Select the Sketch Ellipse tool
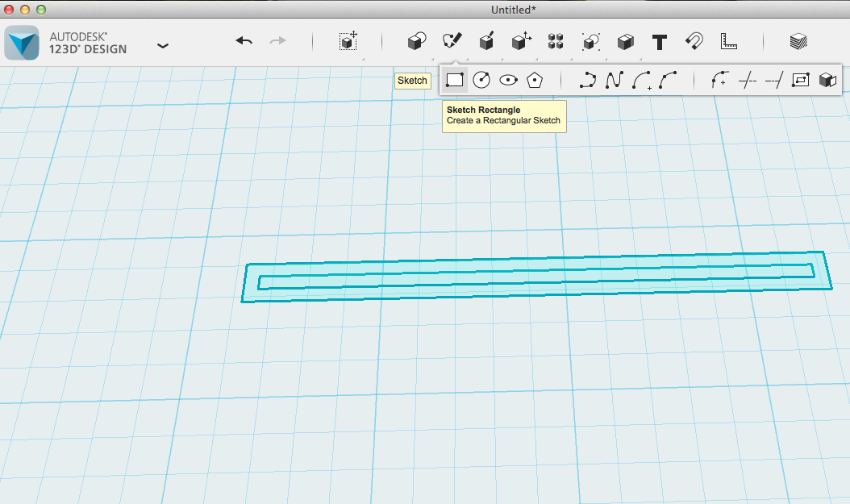This screenshot has height=504, width=850. (x=508, y=80)
